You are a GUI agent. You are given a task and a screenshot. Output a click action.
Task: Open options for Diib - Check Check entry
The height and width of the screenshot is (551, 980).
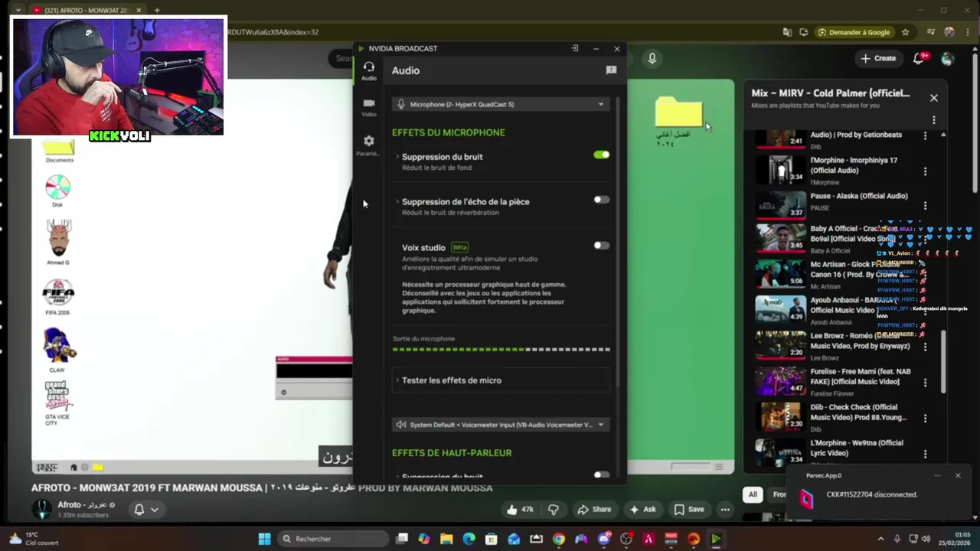coord(925,419)
